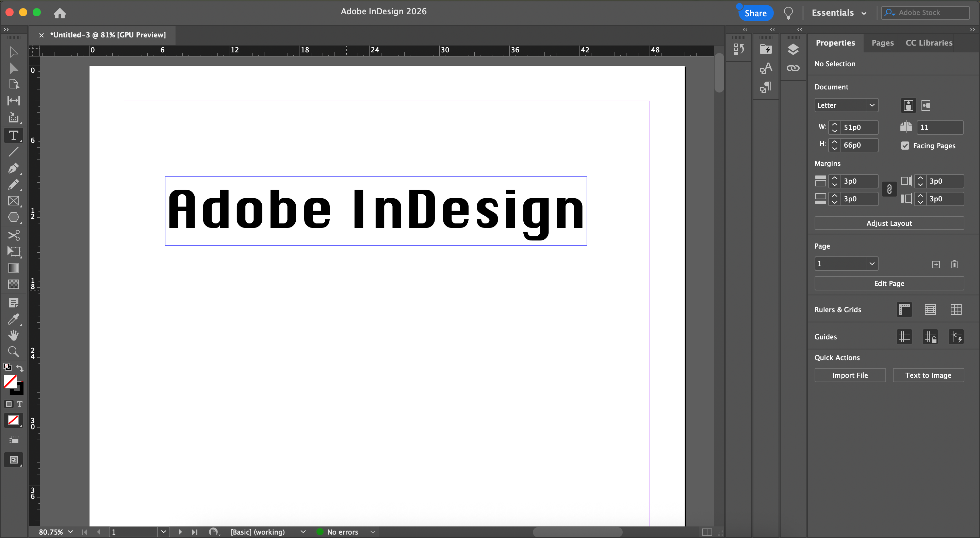Open the Layers panel icon
Screen dimensions: 980x538
click(793, 49)
